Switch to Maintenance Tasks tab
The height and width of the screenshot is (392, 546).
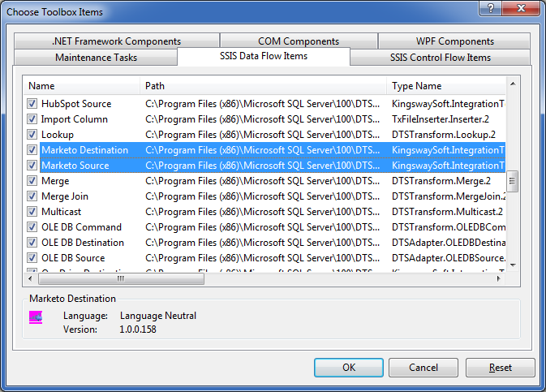[96, 57]
